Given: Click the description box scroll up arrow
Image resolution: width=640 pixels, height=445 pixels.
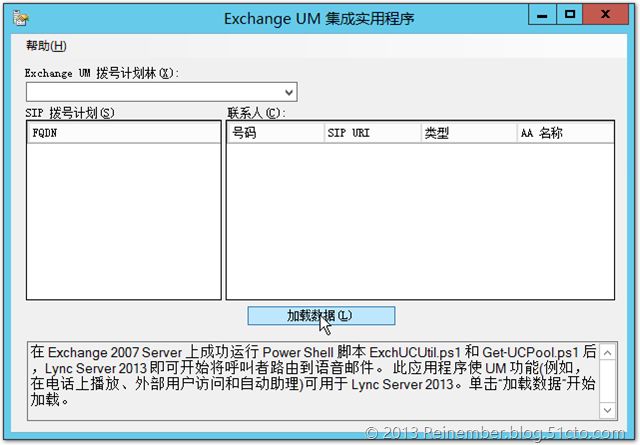Looking at the screenshot, I should (x=607, y=352).
